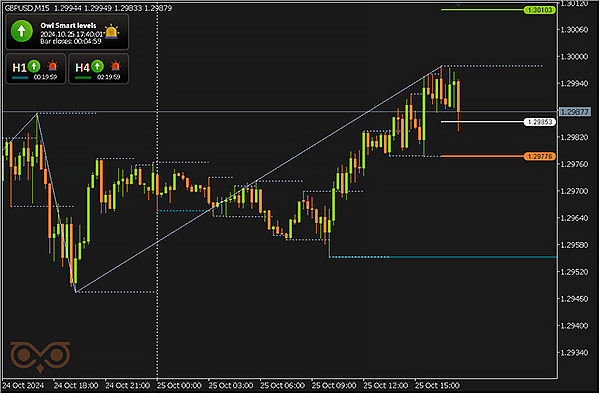Click the 25 Oct 15:00 time axis label

pos(437,385)
